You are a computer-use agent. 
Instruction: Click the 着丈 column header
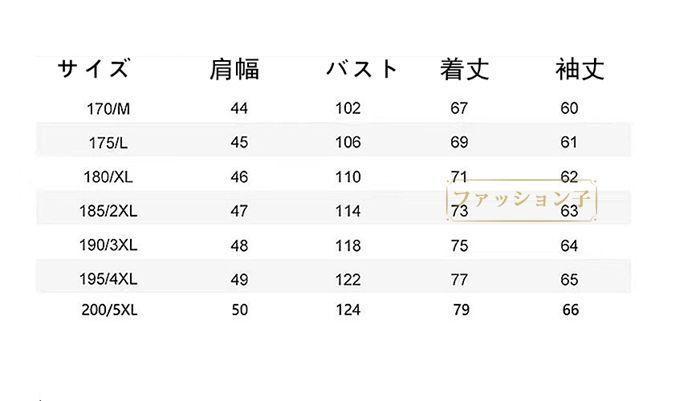[x=464, y=70]
